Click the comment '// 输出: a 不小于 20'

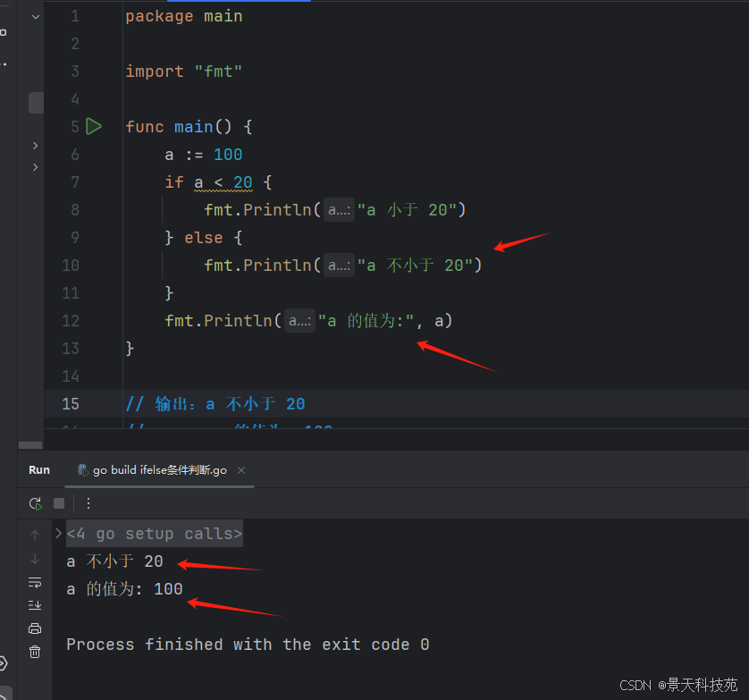[x=215, y=404]
